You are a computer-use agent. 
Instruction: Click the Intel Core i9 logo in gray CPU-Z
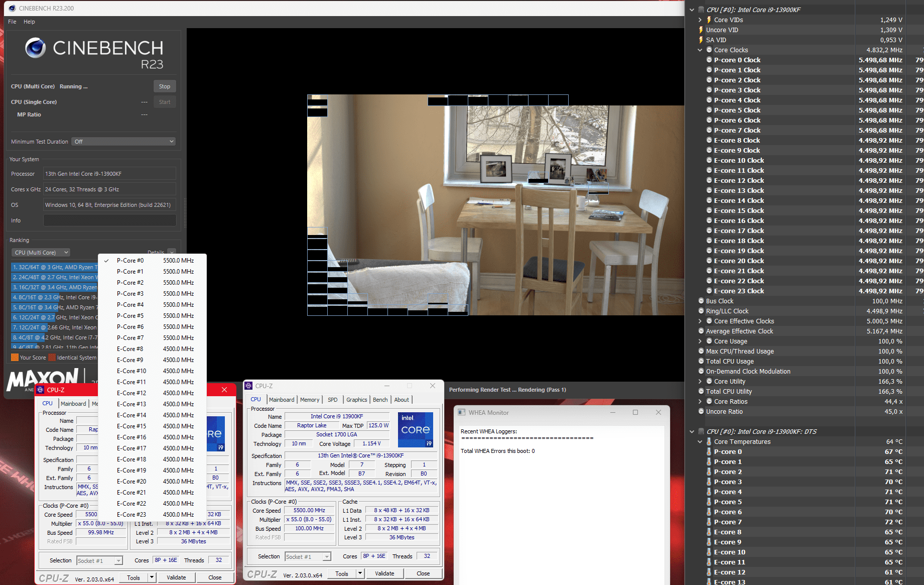coord(415,429)
